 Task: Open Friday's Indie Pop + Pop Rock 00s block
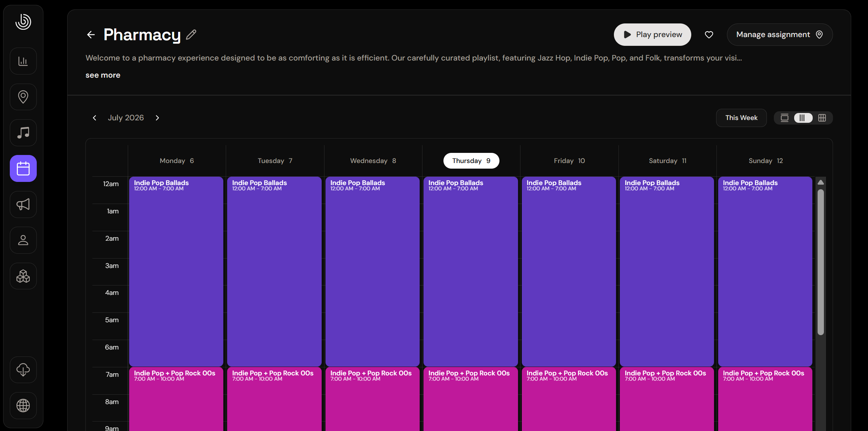569,399
